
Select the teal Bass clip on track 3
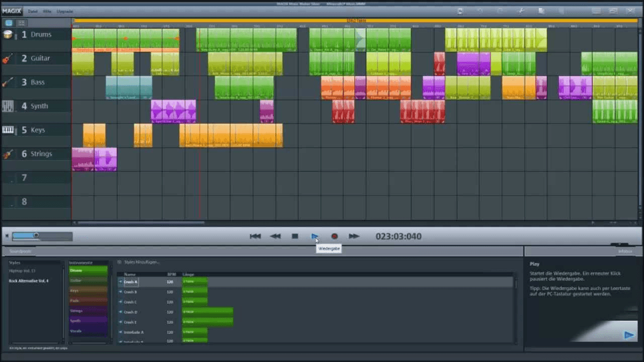coord(129,87)
